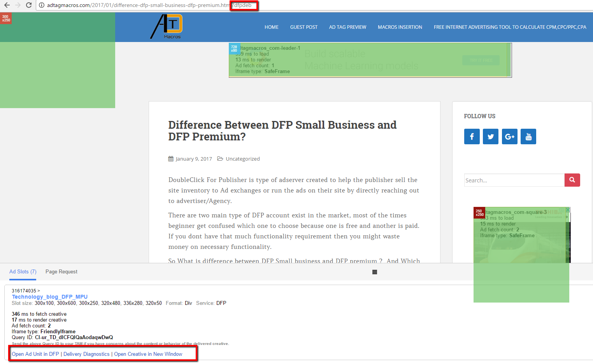Reload the page with the refresh icon
Image resolution: width=593 pixels, height=364 pixels.
28,5
